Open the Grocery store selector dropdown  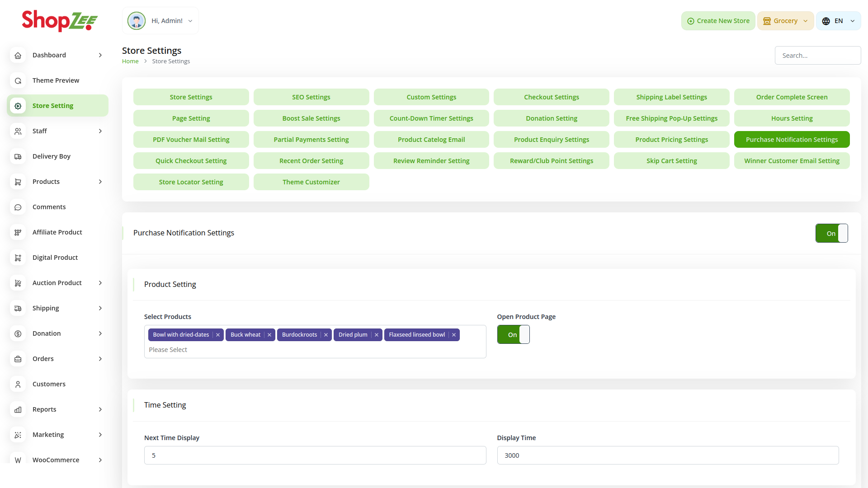(785, 21)
